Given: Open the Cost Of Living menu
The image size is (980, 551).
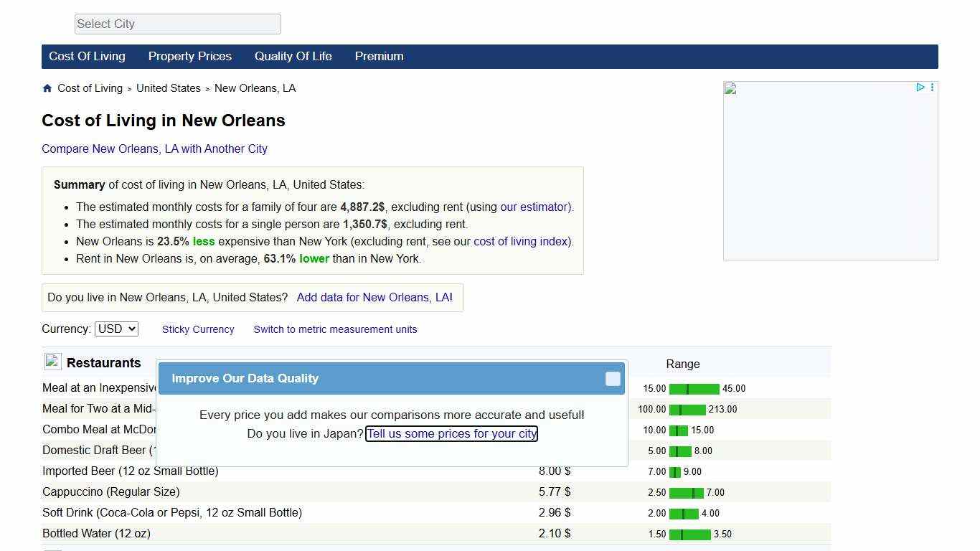Looking at the screenshot, I should coord(86,56).
